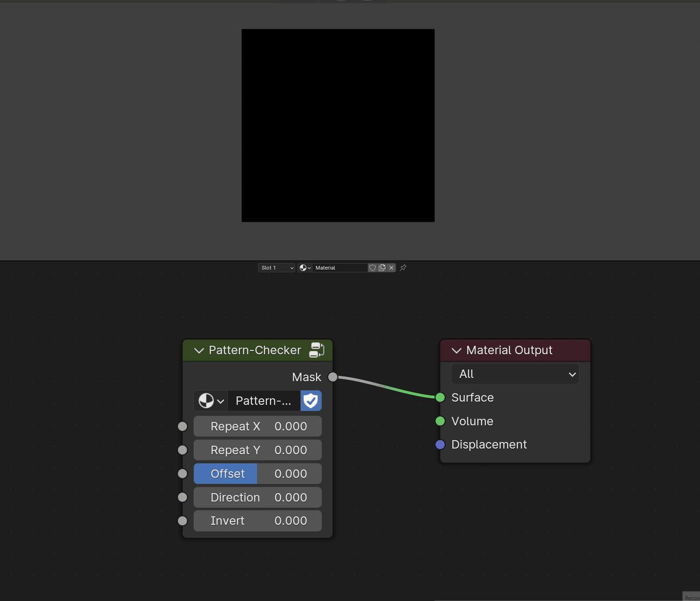Viewport: 700px width, 601px height.
Task: Click the Material name text field
Action: coord(340,267)
